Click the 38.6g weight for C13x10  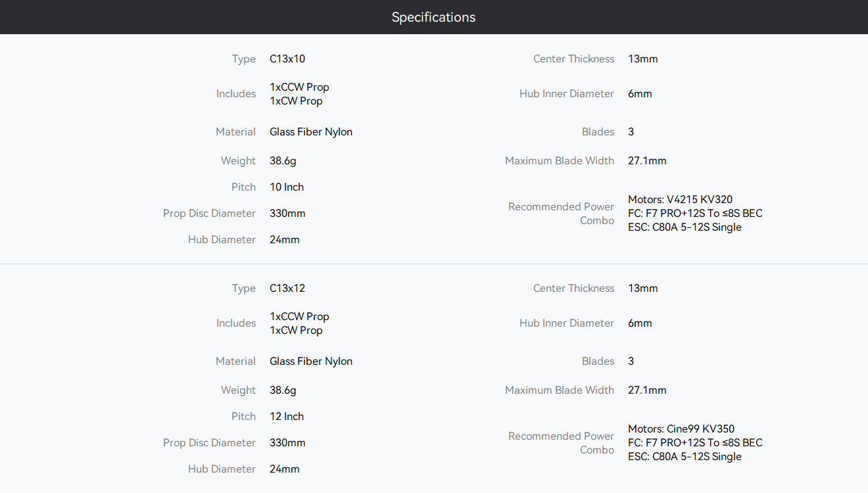click(283, 160)
